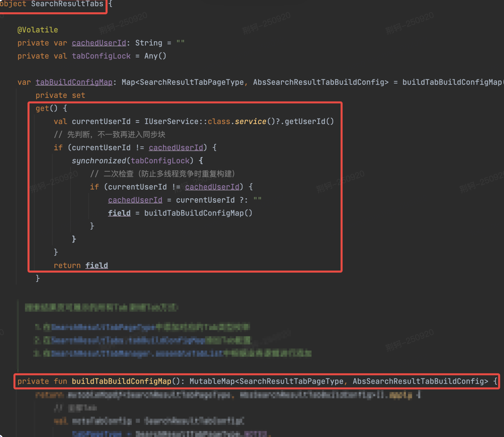Click the @Volatile annotation

tap(38, 30)
